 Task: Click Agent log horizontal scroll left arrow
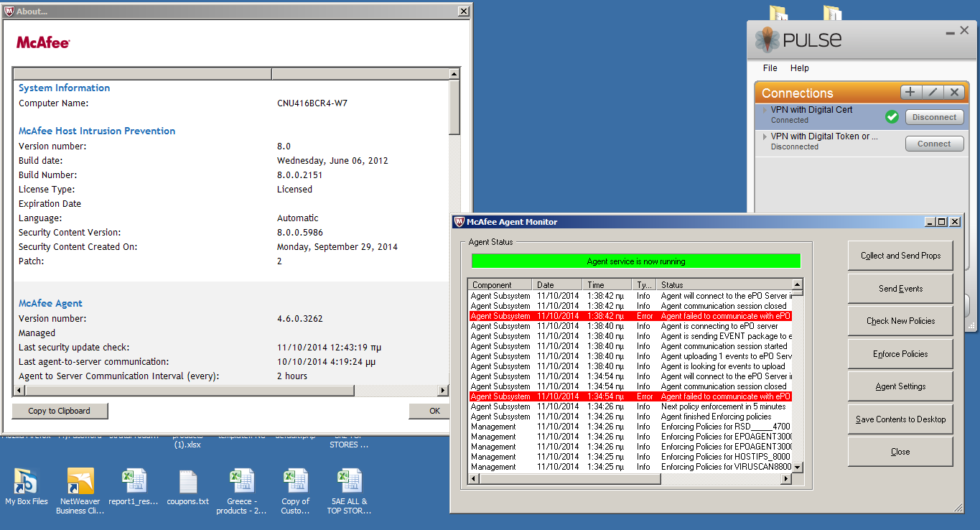474,478
